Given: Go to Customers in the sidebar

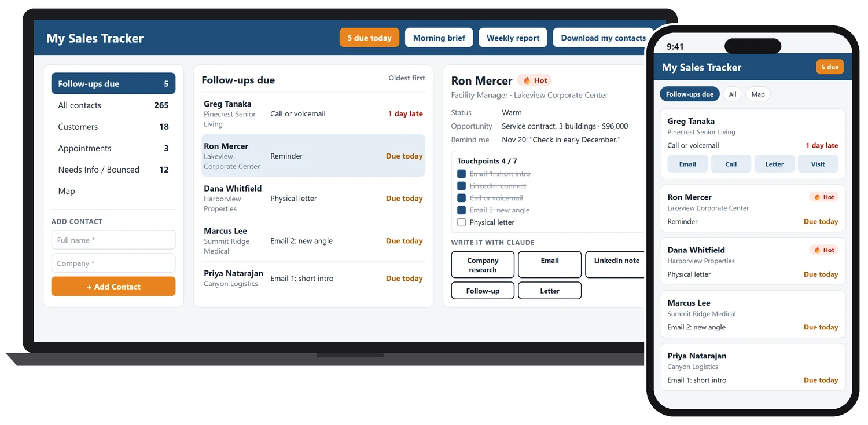Looking at the screenshot, I should [x=113, y=127].
